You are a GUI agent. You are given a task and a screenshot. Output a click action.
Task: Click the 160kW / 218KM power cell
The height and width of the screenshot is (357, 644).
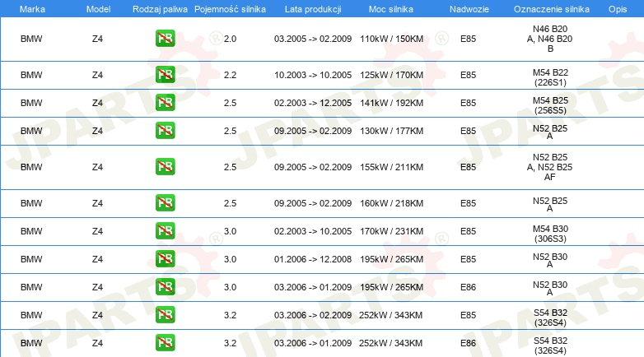pyautogui.click(x=391, y=203)
